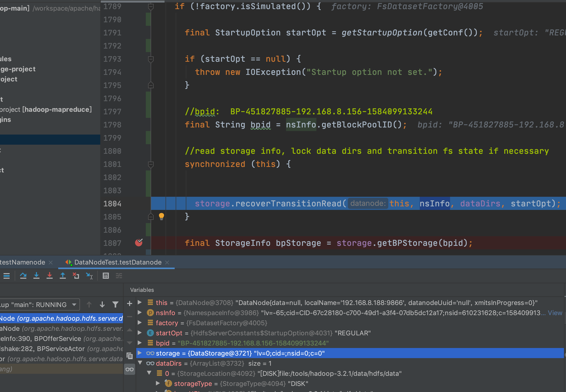Click the Drop Frame icon
Image resolution: width=566 pixels, height=392 pixels.
[76, 276]
